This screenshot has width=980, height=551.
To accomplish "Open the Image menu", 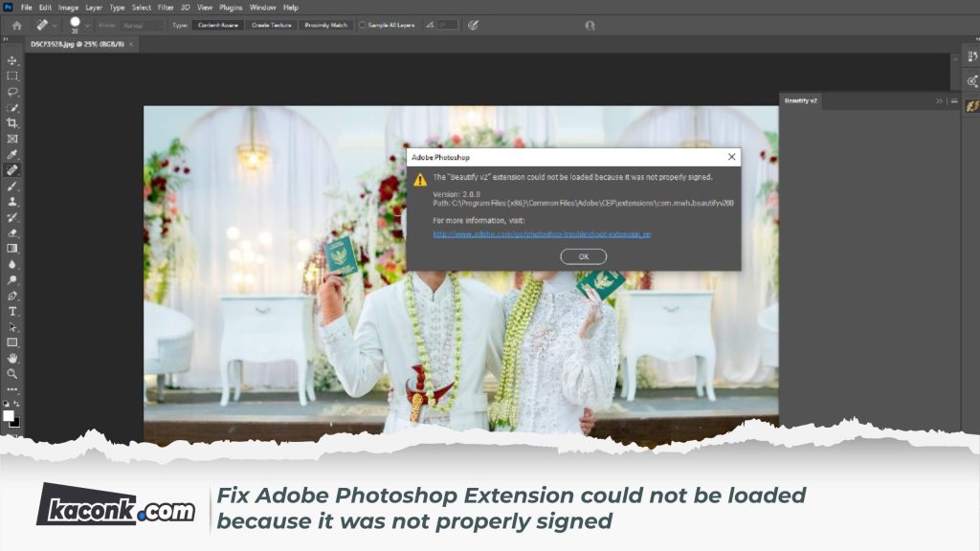I will tap(68, 8).
